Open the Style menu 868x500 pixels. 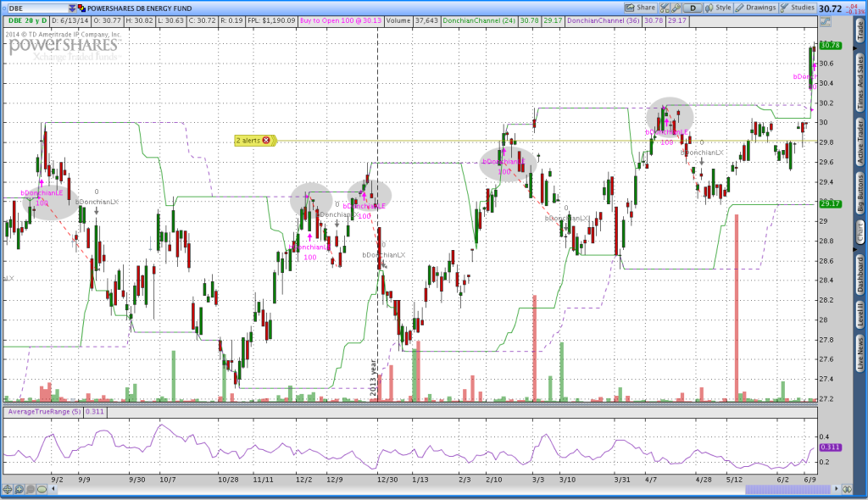point(719,8)
